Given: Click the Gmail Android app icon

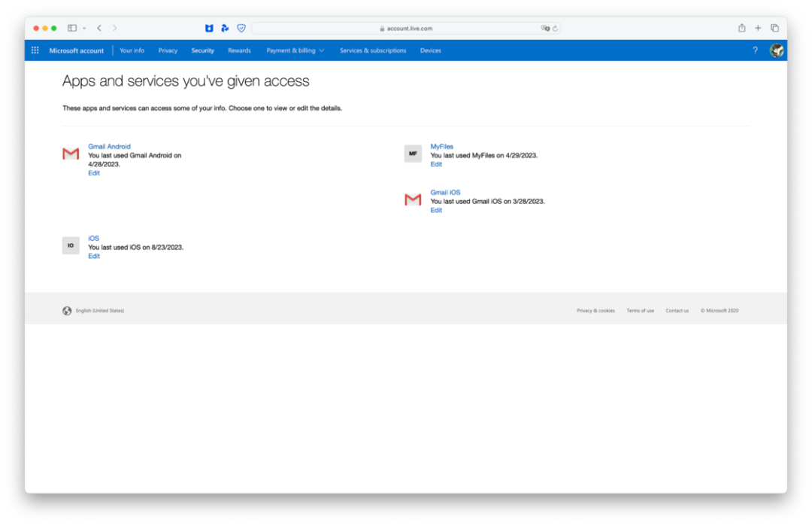Looking at the screenshot, I should [71, 154].
